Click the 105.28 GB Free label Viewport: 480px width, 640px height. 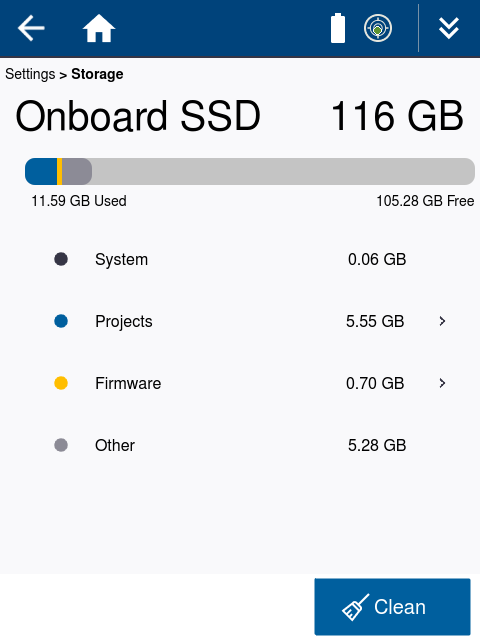coord(425,201)
